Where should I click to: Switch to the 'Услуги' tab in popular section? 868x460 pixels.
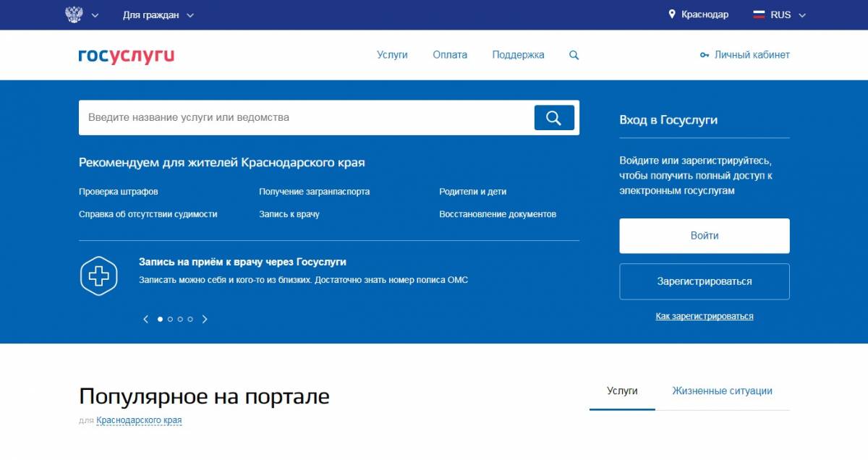(622, 391)
